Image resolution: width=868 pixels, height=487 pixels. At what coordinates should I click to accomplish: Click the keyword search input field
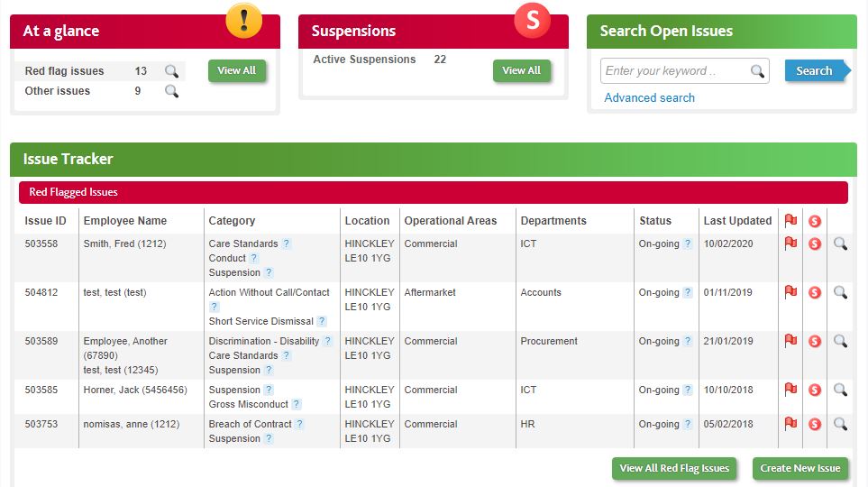(x=674, y=71)
